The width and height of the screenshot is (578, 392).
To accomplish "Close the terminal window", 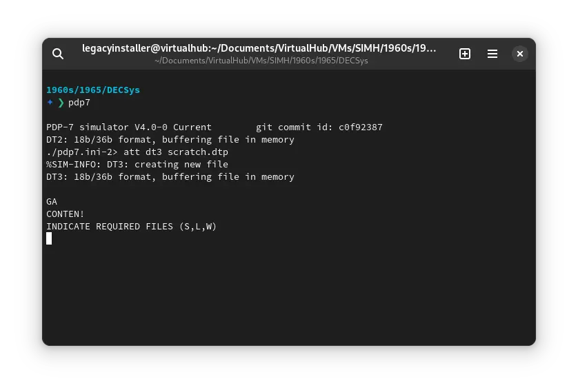I will coord(520,54).
